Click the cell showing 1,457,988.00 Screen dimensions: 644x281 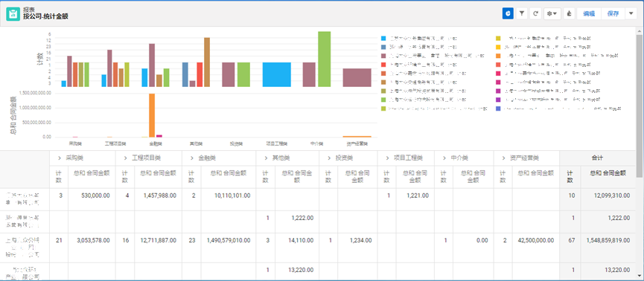[158, 199]
